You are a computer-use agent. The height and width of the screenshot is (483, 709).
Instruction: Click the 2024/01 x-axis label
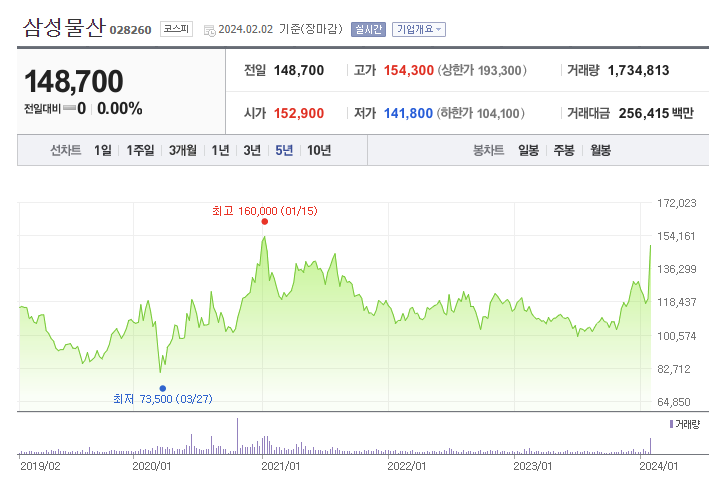658,466
